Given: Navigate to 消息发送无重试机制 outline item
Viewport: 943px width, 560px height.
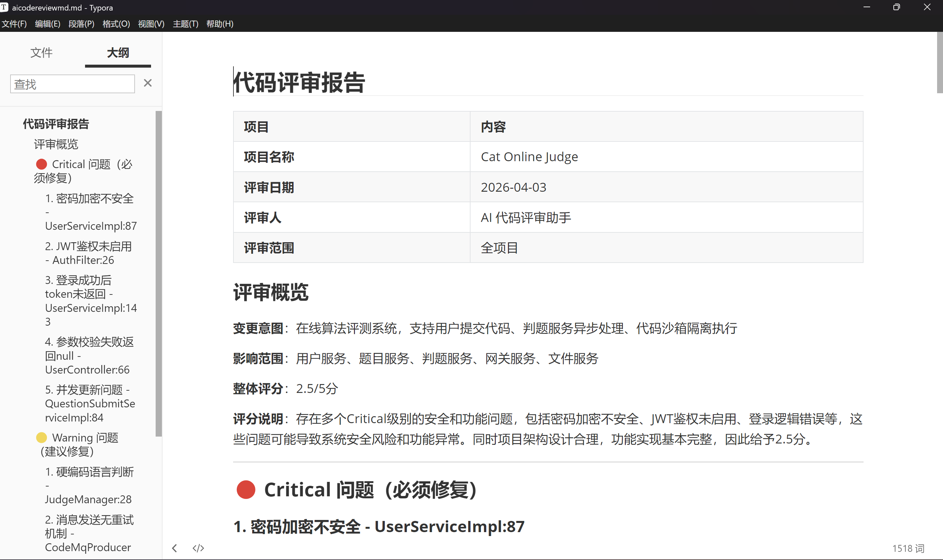Looking at the screenshot, I should 89,533.
